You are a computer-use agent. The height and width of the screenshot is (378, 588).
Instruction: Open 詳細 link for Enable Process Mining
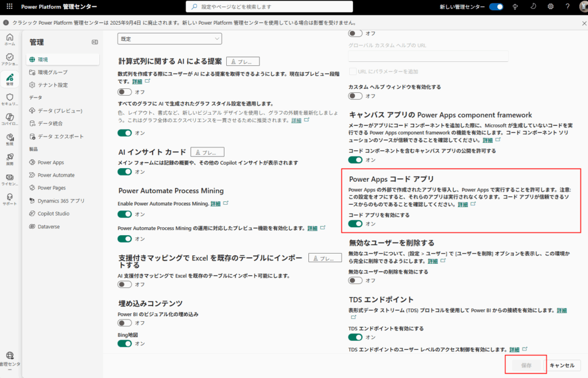[x=215, y=204]
